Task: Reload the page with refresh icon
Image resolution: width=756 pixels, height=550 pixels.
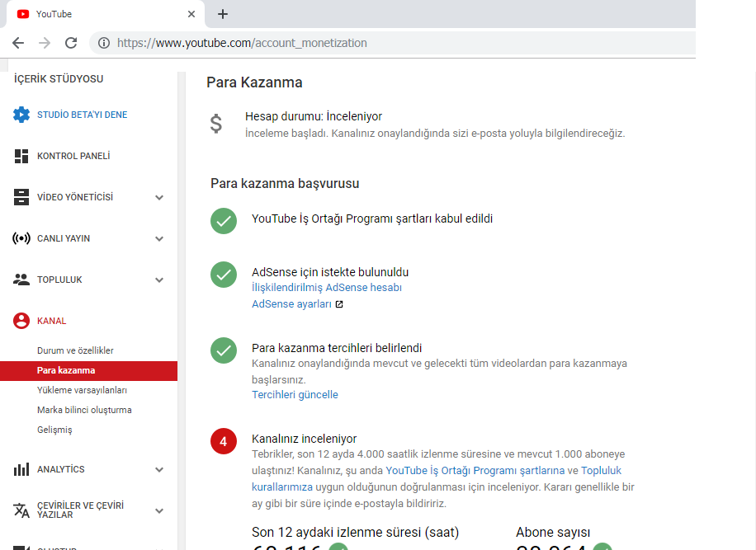Action: [71, 43]
